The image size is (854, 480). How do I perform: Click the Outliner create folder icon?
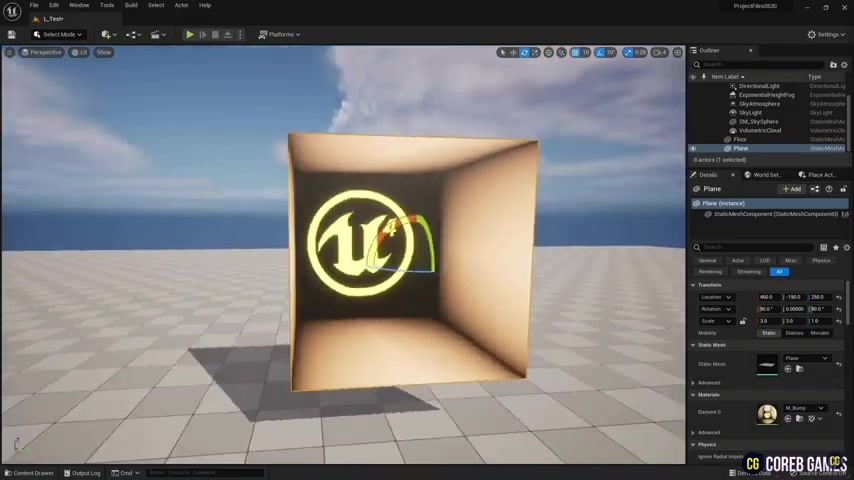833,64
